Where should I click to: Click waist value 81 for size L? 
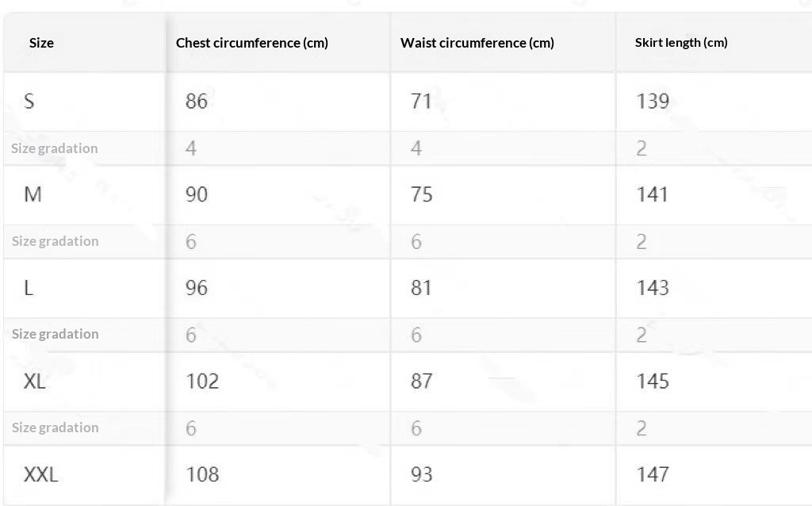tap(421, 288)
